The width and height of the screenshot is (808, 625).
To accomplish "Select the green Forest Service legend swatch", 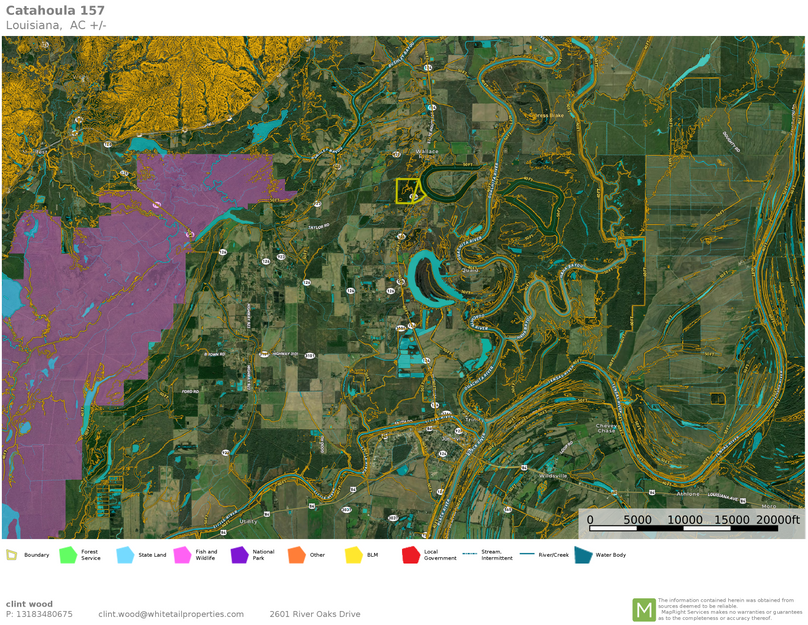I will point(68,555).
